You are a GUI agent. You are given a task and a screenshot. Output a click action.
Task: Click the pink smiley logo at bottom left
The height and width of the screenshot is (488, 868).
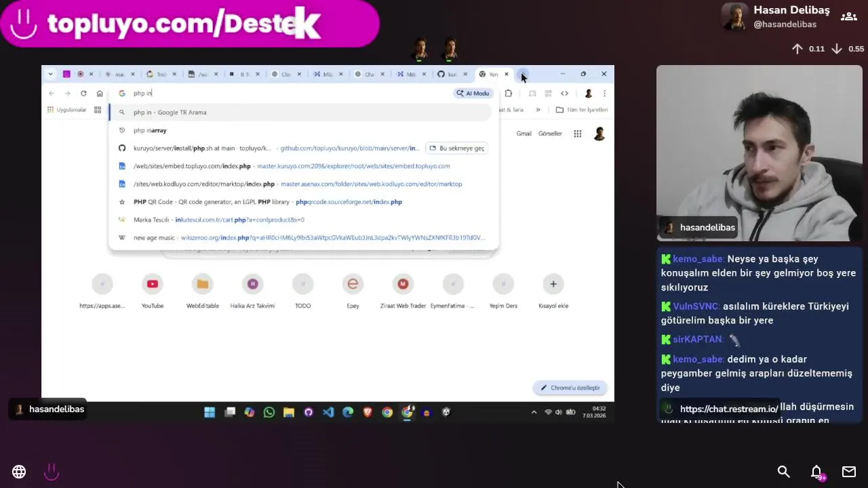(x=52, y=472)
